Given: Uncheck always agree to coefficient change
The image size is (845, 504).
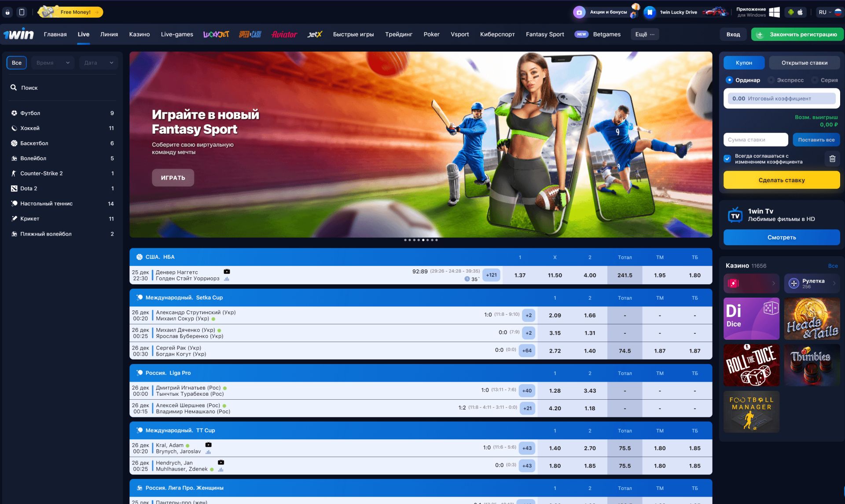Looking at the screenshot, I should point(727,158).
